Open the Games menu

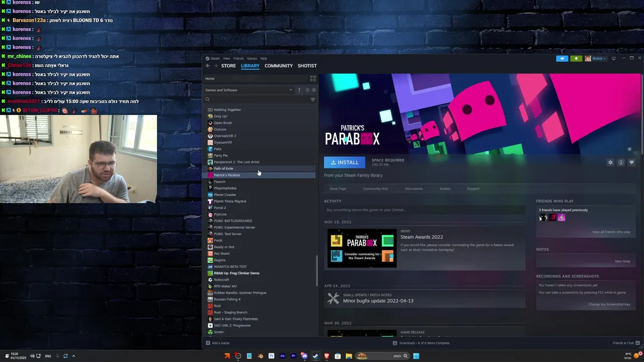coord(252,58)
